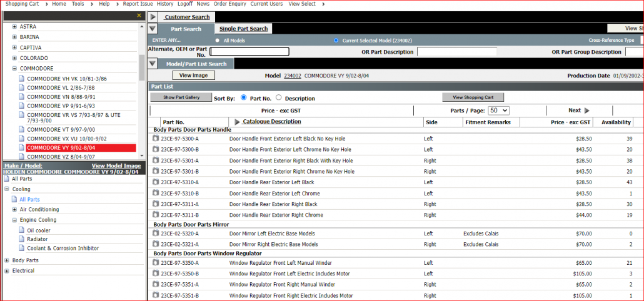Click part icon beside 23CE-97-5311-B

(156, 214)
